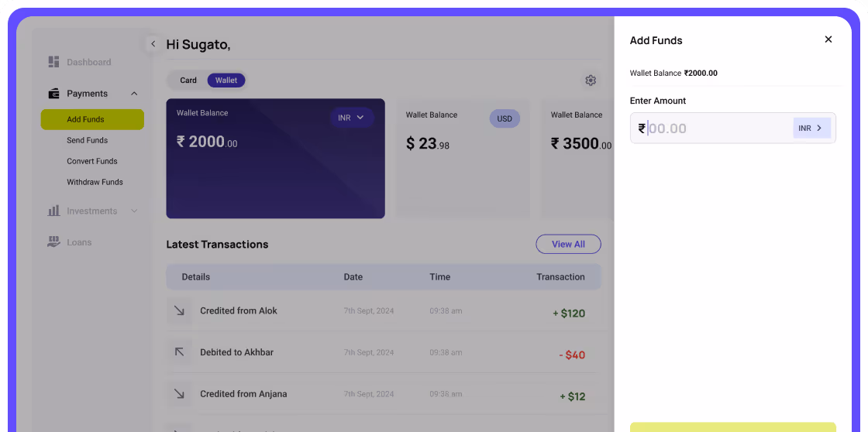Click Credited from Alok row text

click(x=239, y=311)
